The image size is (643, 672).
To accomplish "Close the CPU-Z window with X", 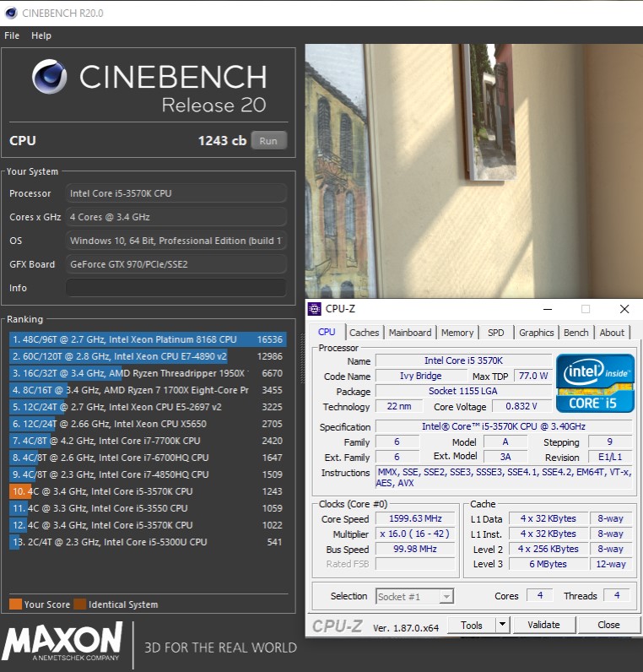I will click(624, 309).
